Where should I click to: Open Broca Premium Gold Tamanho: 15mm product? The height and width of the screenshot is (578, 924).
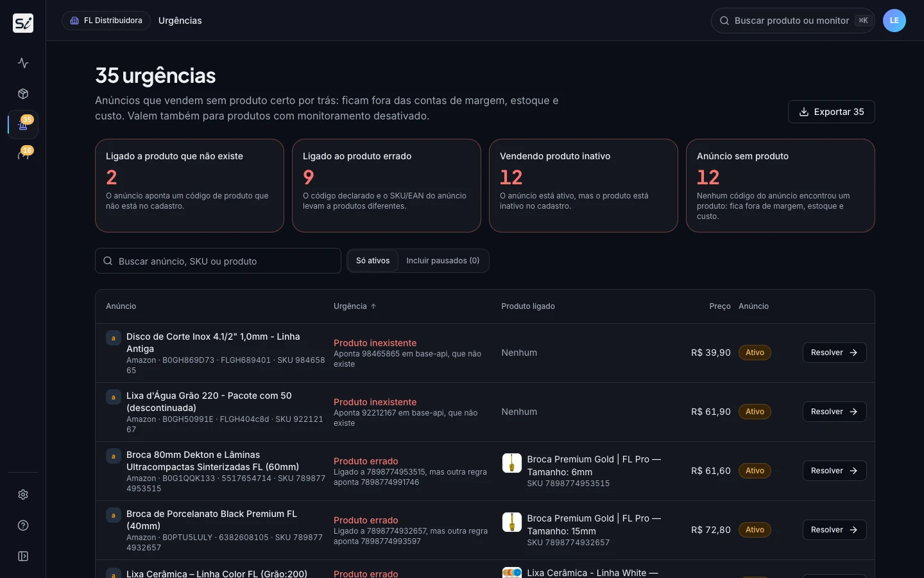pos(594,525)
